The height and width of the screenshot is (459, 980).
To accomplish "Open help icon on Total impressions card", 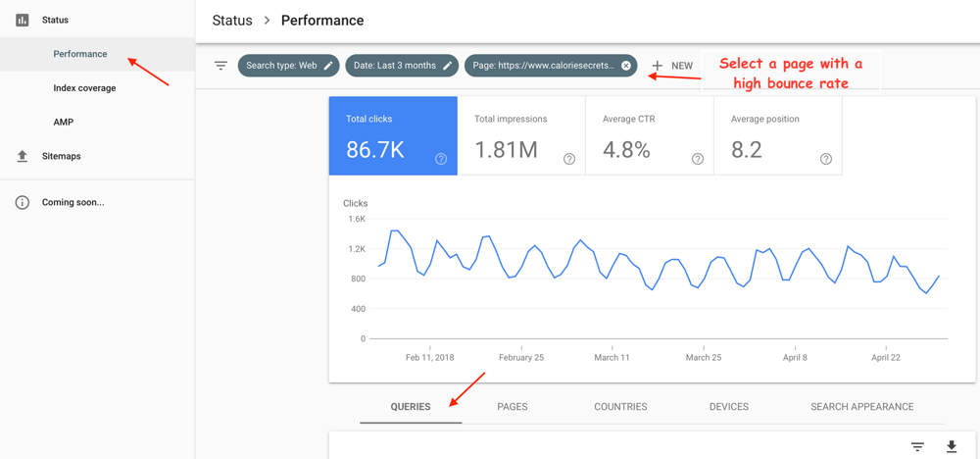I will (x=569, y=159).
